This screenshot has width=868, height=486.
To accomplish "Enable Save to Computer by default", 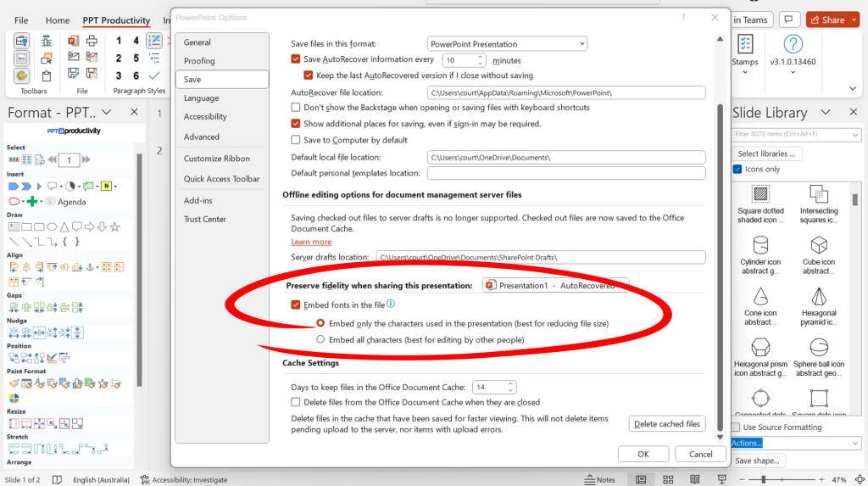I will coord(296,140).
